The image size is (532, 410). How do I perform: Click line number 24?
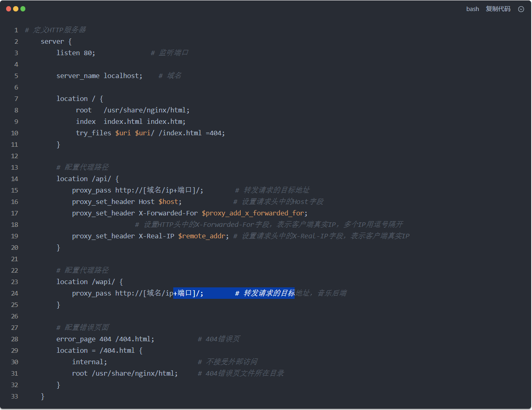(x=15, y=293)
